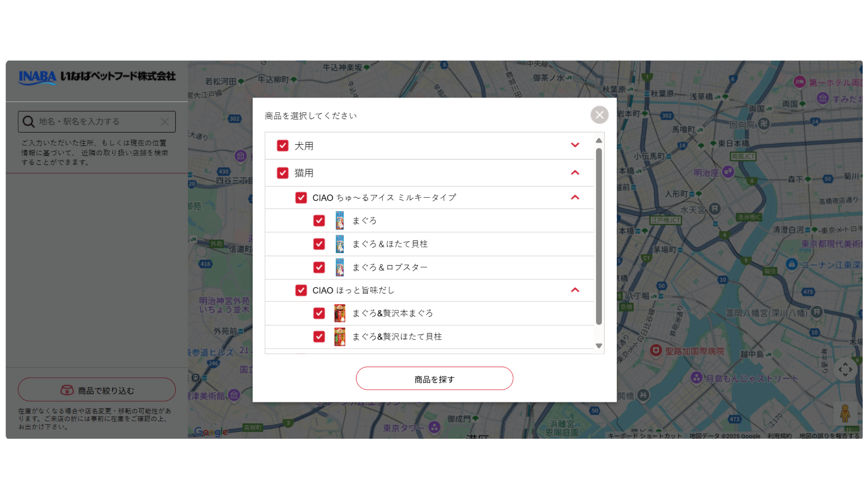Click the 犬用 category label

pos(304,146)
